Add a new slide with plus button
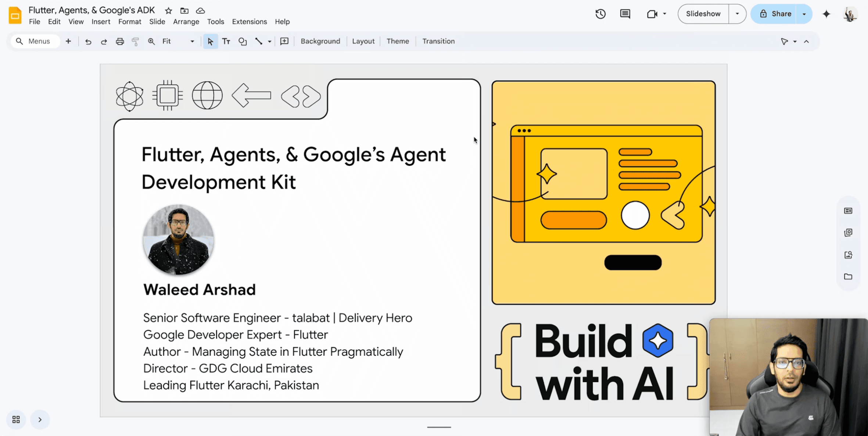Viewport: 868px width, 436px height. click(x=68, y=41)
